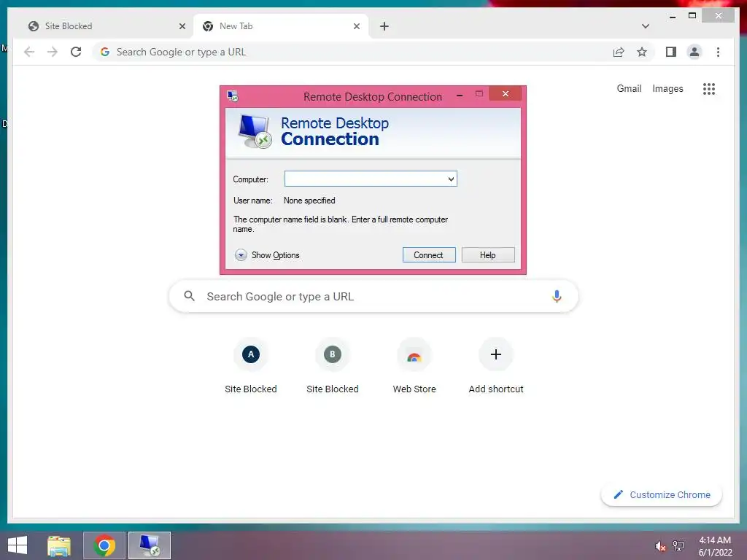
Task: Click the Chrome back arrow
Action: 29,52
